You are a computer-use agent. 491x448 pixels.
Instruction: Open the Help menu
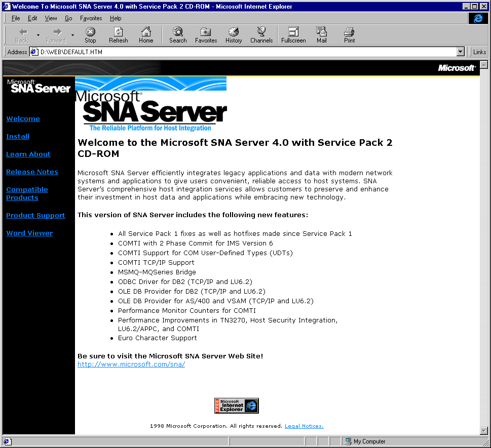[x=116, y=18]
